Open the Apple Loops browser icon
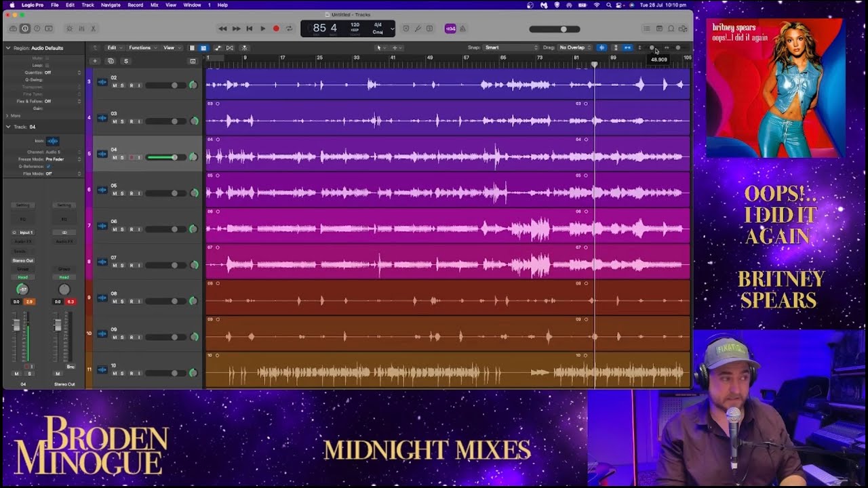868x488 pixels. 671,28
